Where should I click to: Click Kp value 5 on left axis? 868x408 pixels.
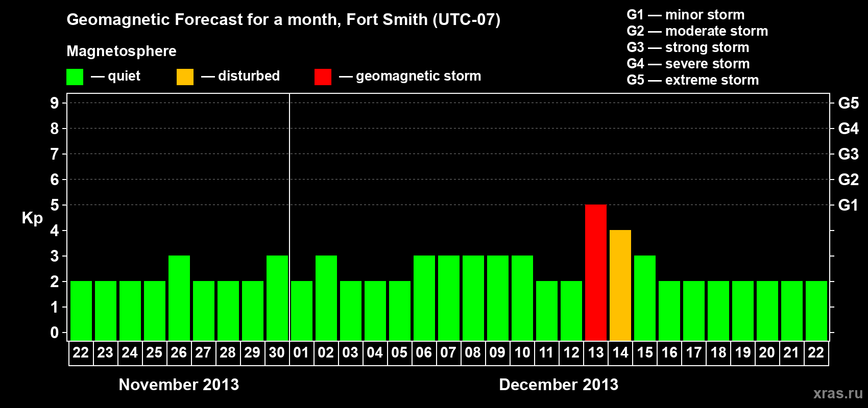click(x=55, y=205)
